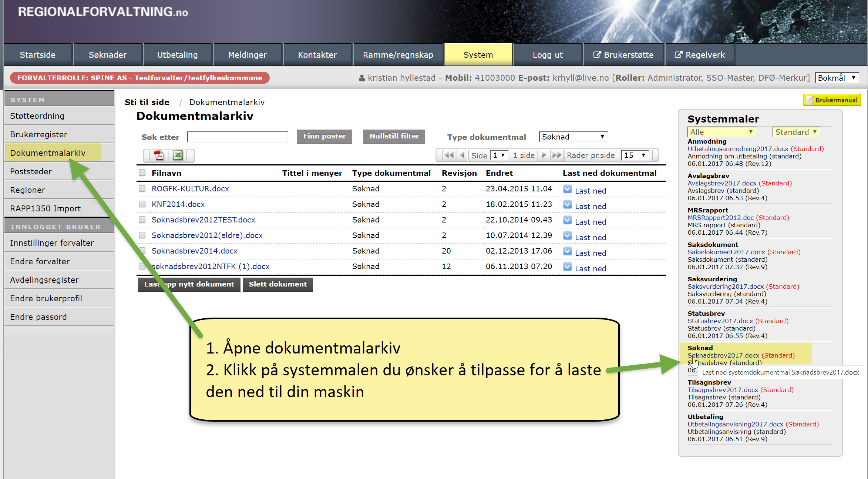
Task: Check the box for KNF2014.docx
Action: 142,204
